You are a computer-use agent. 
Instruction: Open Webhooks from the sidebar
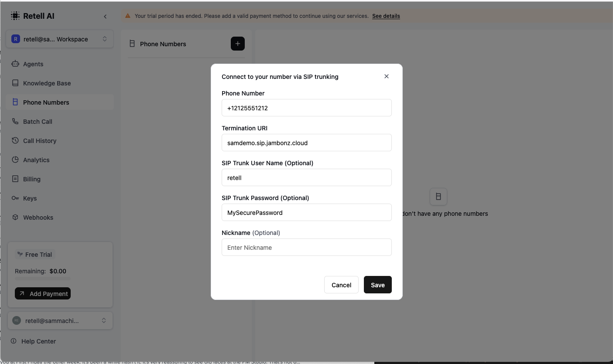15,217
